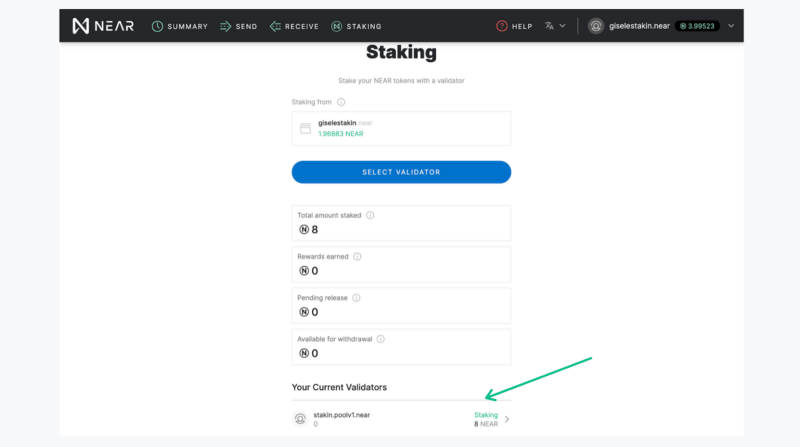
Task: Show info for Total amount staked
Action: pyautogui.click(x=370, y=215)
